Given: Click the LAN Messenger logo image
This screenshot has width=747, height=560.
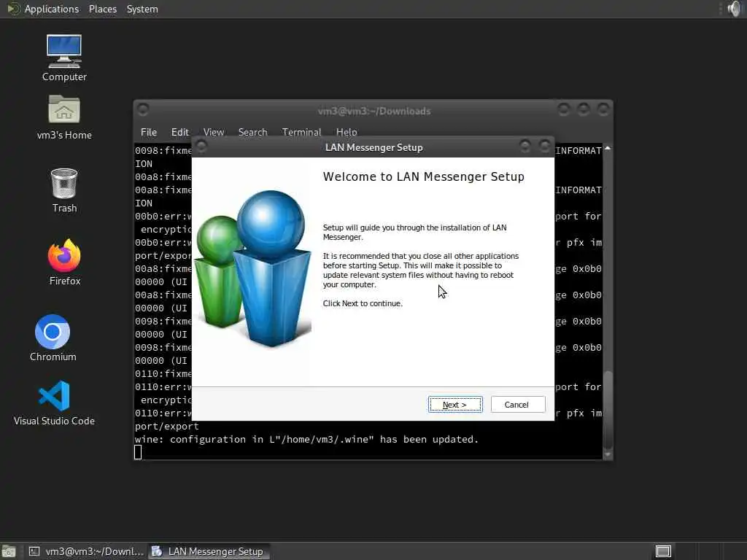Looking at the screenshot, I should click(x=254, y=268).
